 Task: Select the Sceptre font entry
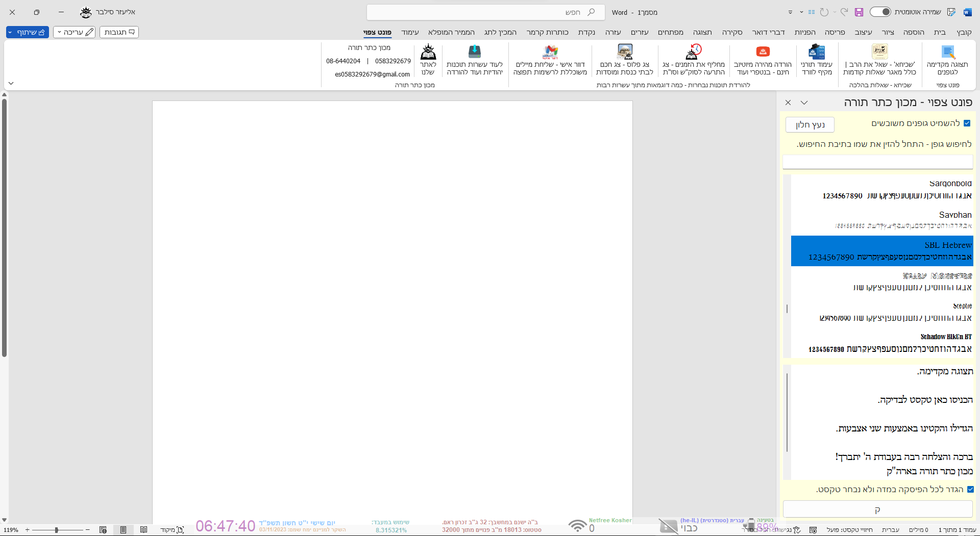pyautogui.click(x=882, y=312)
